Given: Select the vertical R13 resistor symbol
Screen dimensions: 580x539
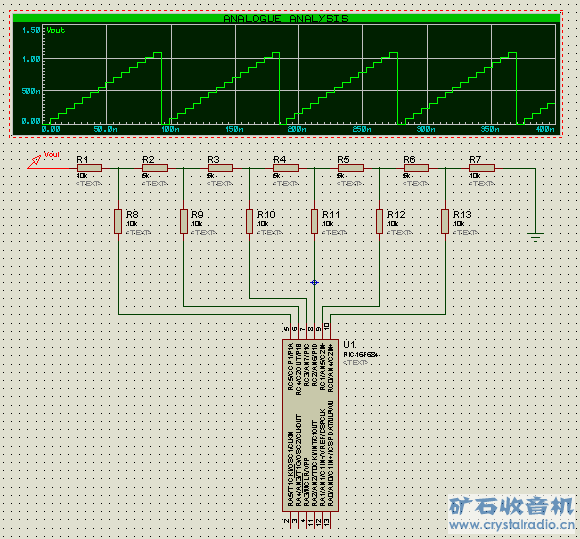Looking at the screenshot, I should [445, 222].
